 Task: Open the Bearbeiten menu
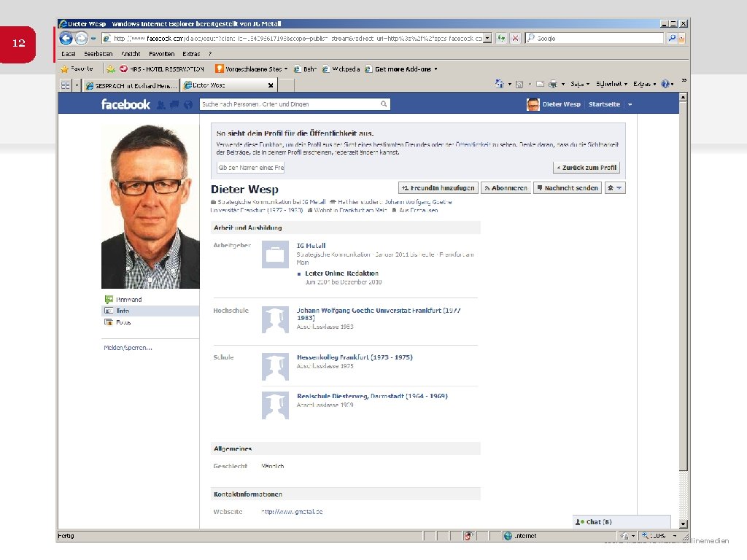(x=98, y=54)
